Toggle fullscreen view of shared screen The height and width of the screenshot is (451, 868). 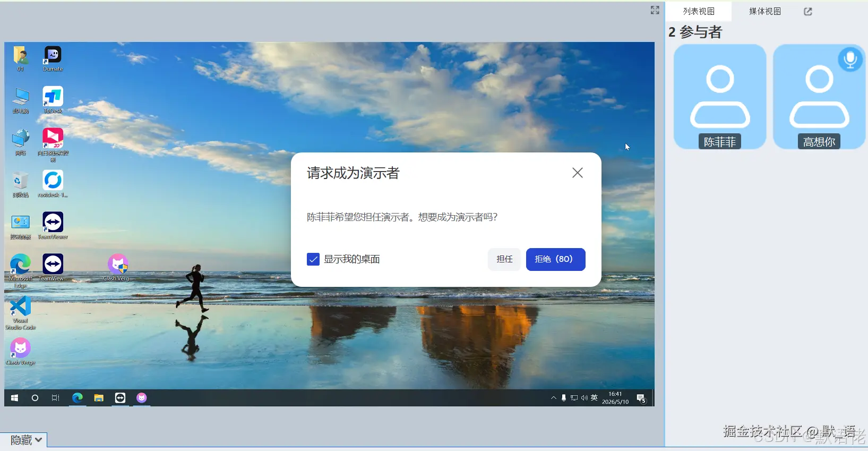(x=655, y=10)
